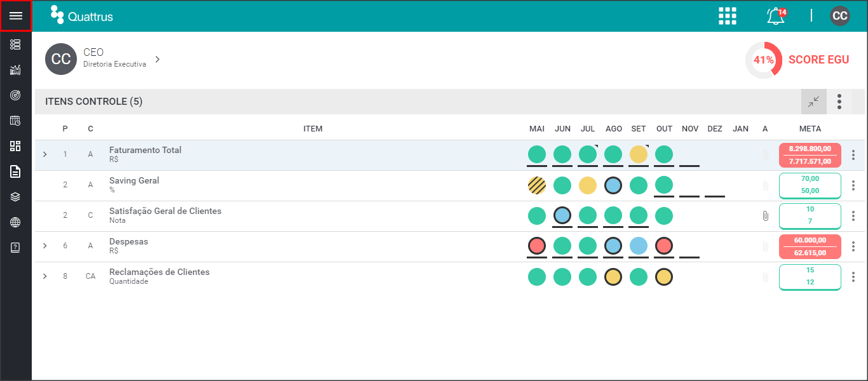The width and height of the screenshot is (868, 381).
Task: Open notifications bell with 14 badge
Action: click(x=776, y=16)
